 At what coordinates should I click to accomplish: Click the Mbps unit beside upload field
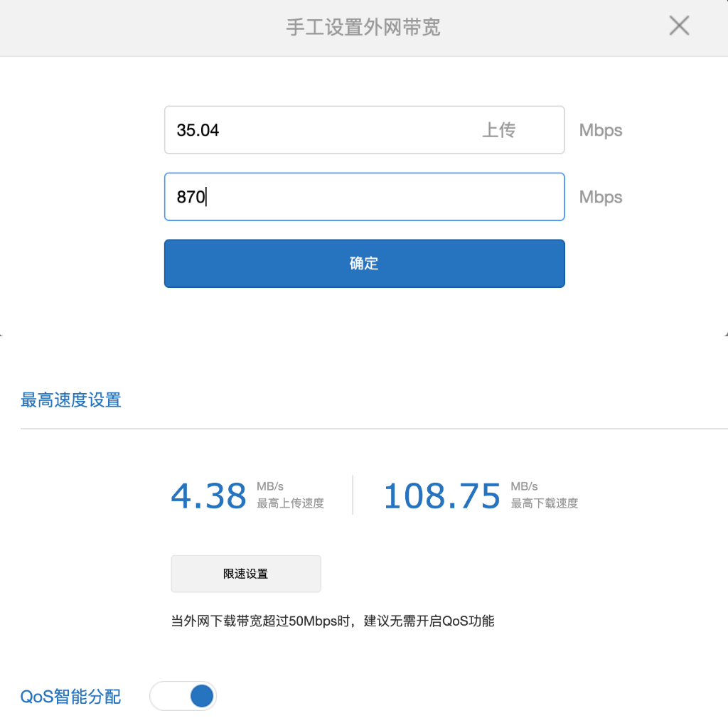(601, 130)
